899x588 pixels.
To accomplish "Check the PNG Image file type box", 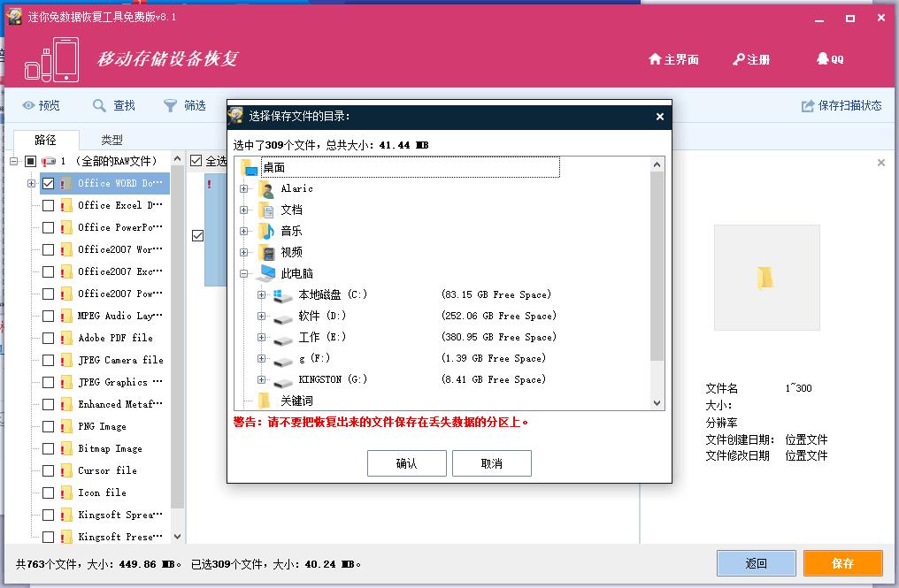I will (x=49, y=426).
